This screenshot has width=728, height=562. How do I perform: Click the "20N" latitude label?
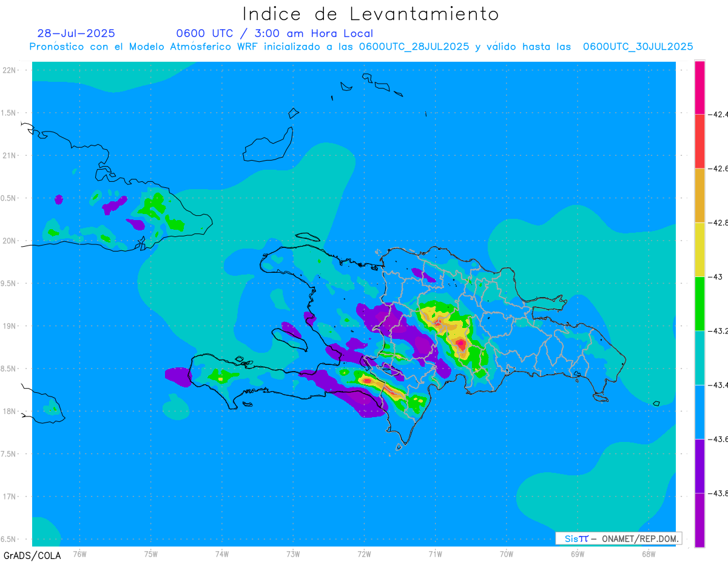(10, 241)
